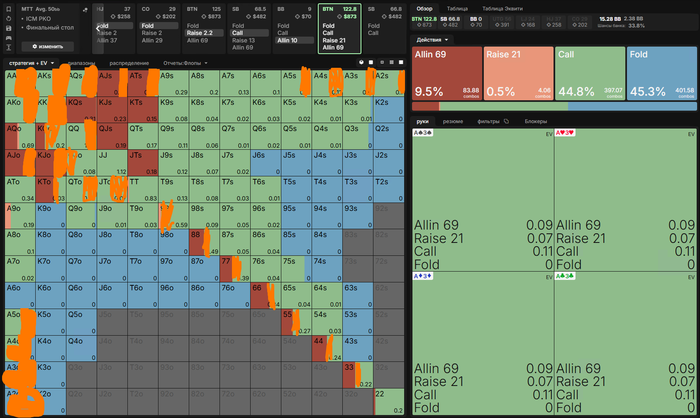
Task: Click the red Allin 69 action tile
Action: [446, 73]
